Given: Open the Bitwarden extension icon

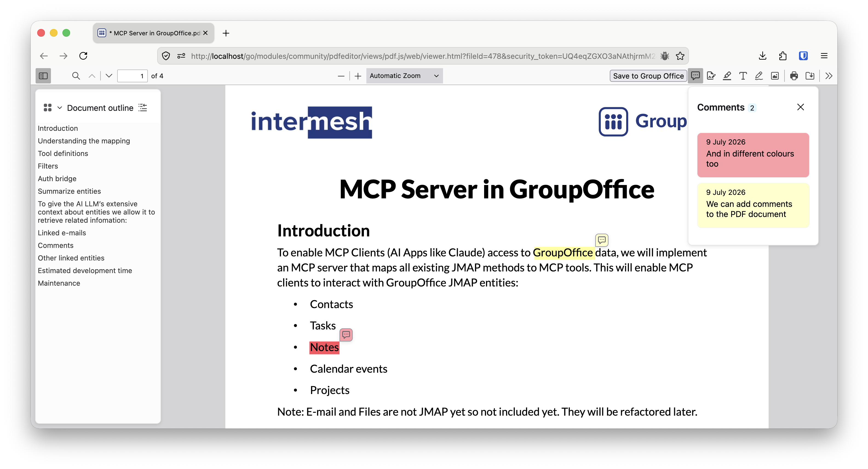Looking at the screenshot, I should (x=803, y=56).
